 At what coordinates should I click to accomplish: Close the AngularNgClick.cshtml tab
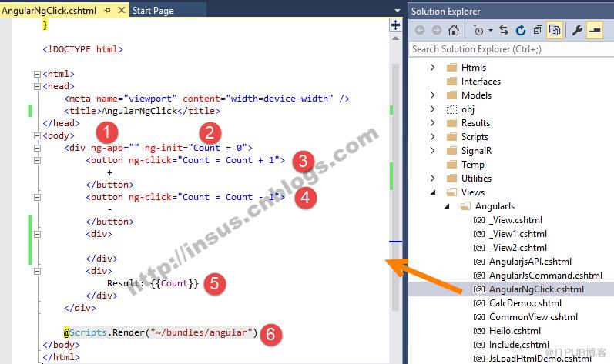pyautogui.click(x=122, y=10)
